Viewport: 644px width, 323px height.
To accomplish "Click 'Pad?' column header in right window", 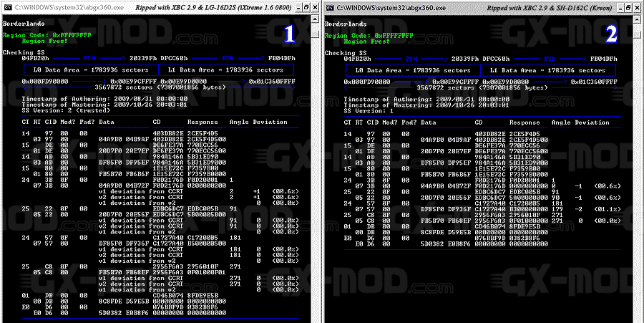I will click(x=409, y=122).
